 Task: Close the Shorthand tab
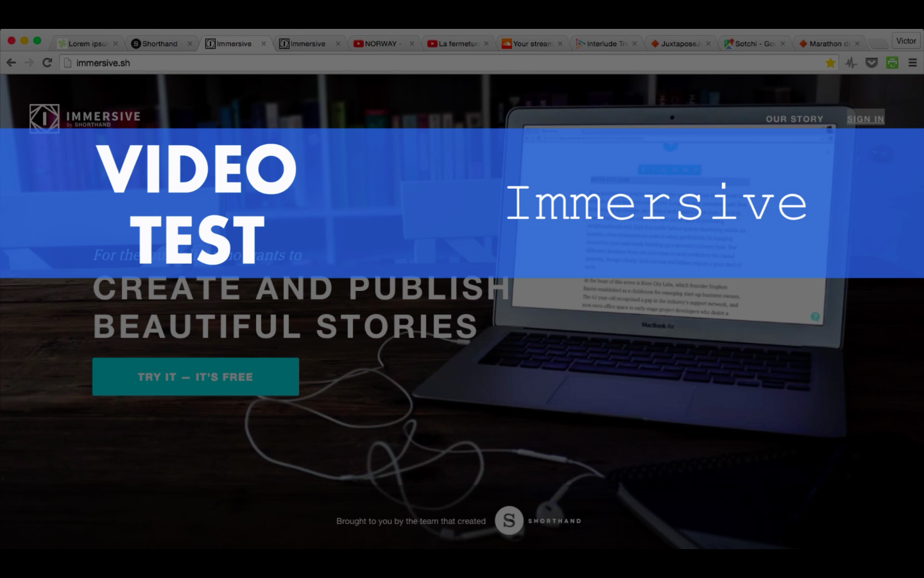[190, 44]
